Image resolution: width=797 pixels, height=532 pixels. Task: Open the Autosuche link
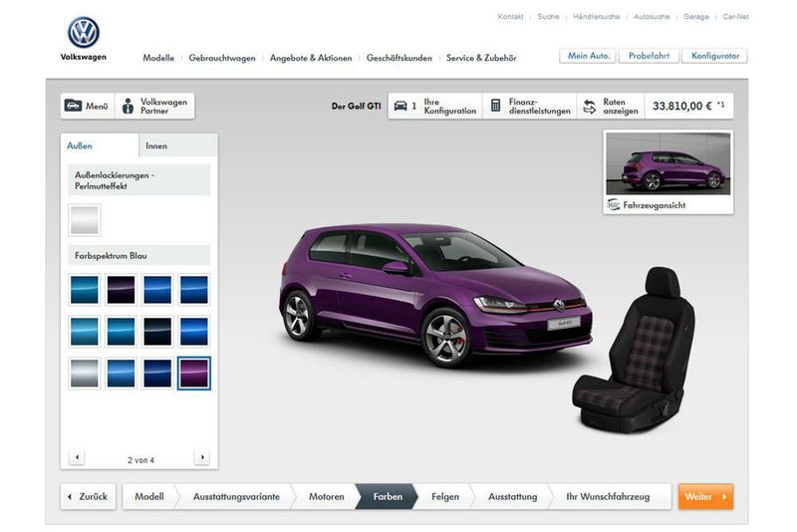(652, 17)
